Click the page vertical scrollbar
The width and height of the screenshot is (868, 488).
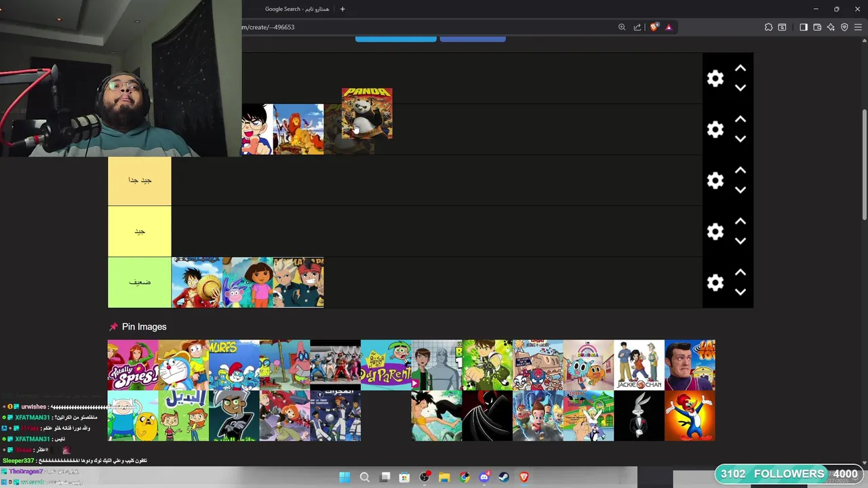[x=864, y=165]
